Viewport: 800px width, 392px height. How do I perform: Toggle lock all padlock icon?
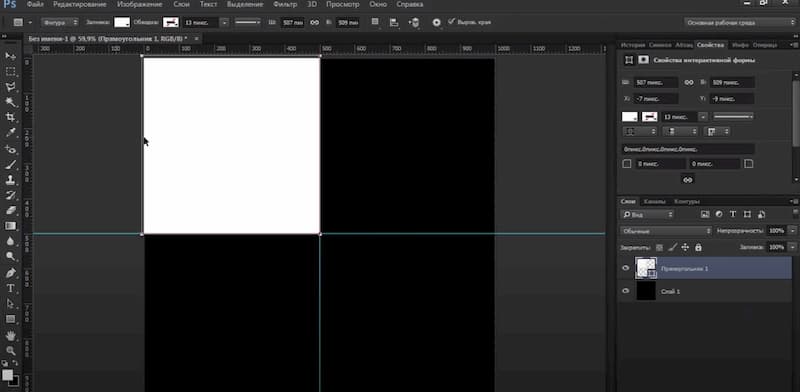click(698, 247)
